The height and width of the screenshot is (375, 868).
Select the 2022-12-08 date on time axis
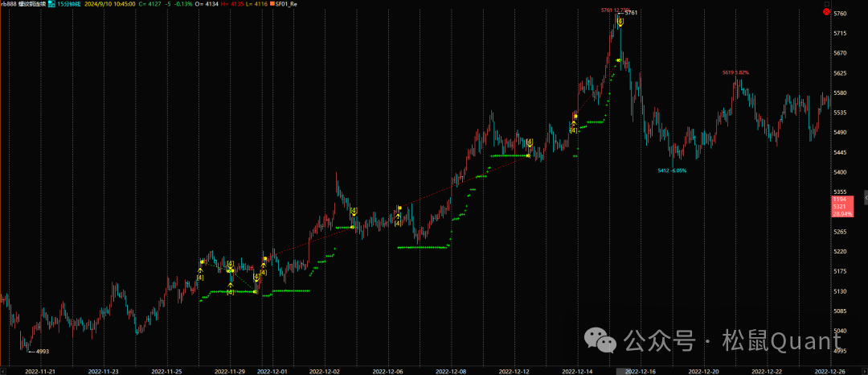450,371
